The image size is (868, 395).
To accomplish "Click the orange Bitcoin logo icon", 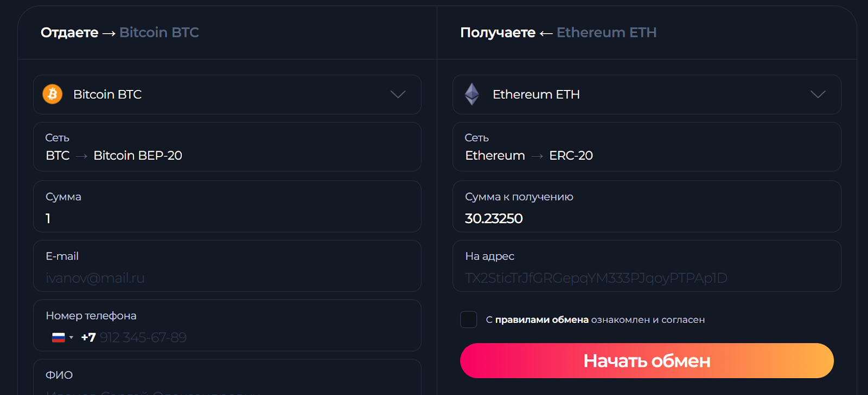I will [x=53, y=94].
